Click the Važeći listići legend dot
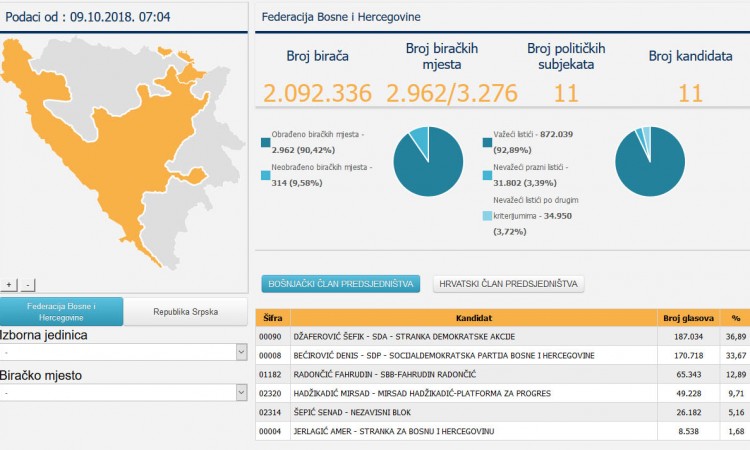The image size is (750, 450). [487, 142]
